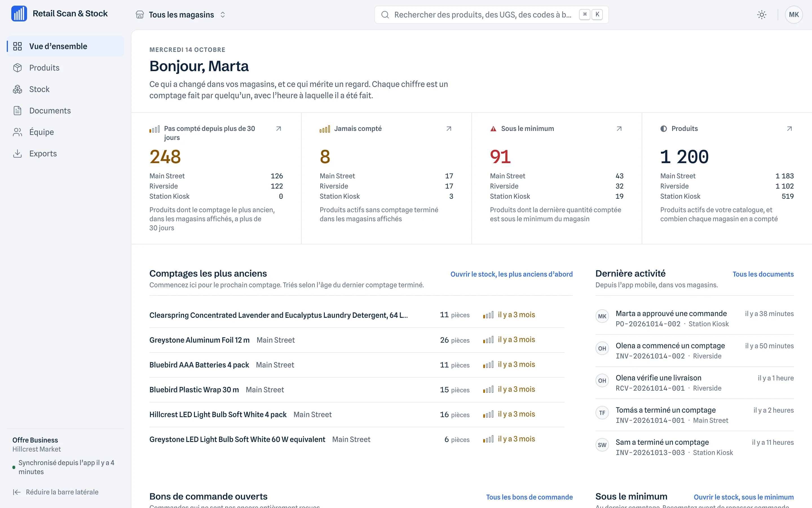Focus the product search field
The height and width of the screenshot is (508, 812).
point(491,15)
